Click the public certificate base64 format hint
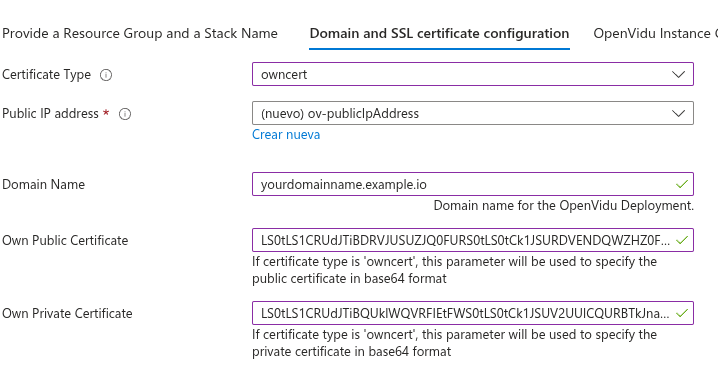The width and height of the screenshot is (718, 389). [454, 270]
